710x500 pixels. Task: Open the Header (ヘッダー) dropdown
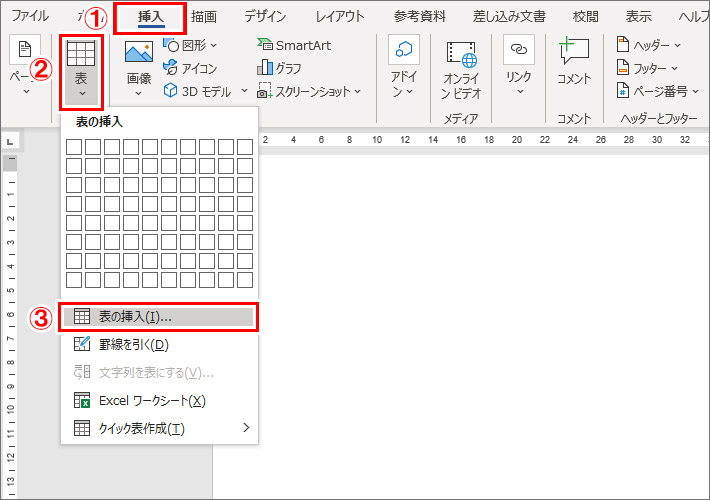pyautogui.click(x=649, y=45)
